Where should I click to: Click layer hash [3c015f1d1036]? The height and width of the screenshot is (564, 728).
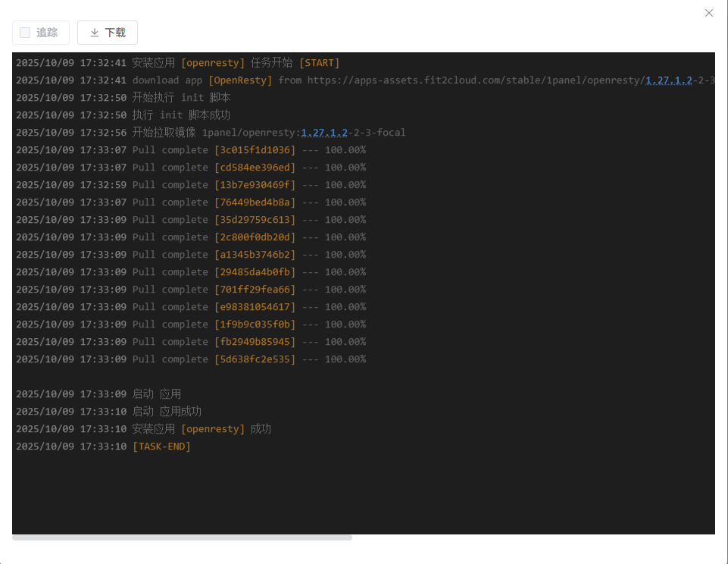click(x=255, y=150)
